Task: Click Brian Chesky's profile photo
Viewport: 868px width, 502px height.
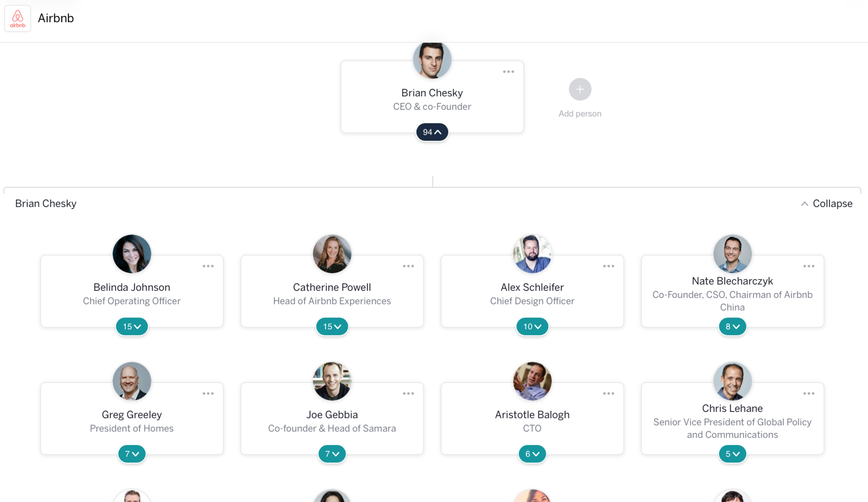Action: click(x=432, y=60)
